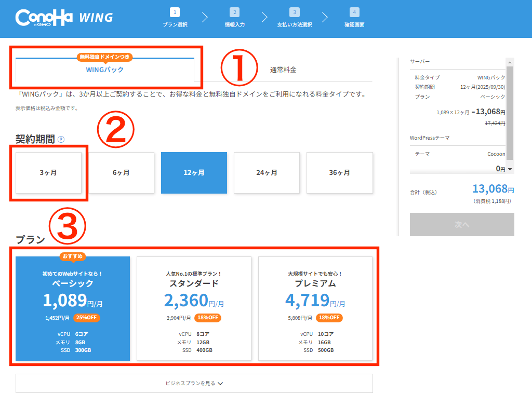This screenshot has height=408, width=532.
Task: Click step 2 情報入力 indicator
Action: 234,18
